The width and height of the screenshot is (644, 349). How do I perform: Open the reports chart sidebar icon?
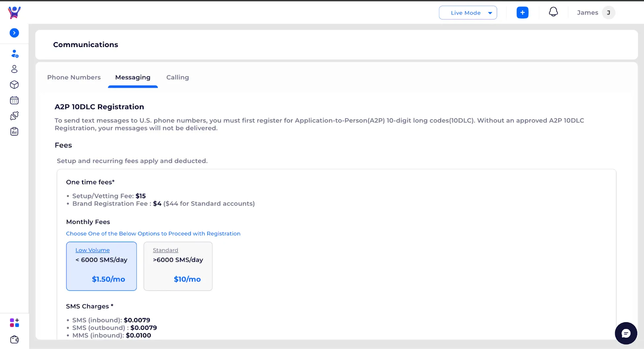(x=14, y=131)
